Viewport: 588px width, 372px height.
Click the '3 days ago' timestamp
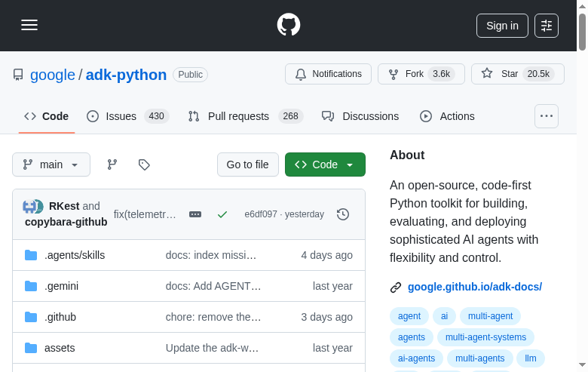[326, 317]
